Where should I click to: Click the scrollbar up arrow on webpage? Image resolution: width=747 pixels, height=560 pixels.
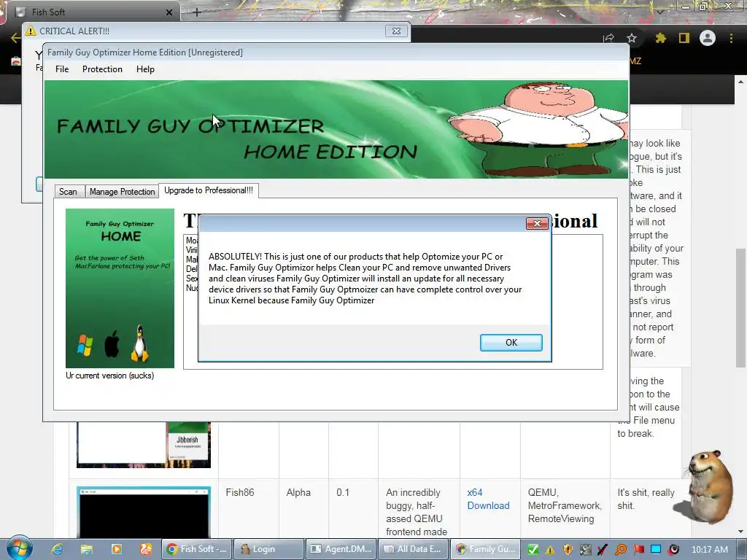coord(740,82)
